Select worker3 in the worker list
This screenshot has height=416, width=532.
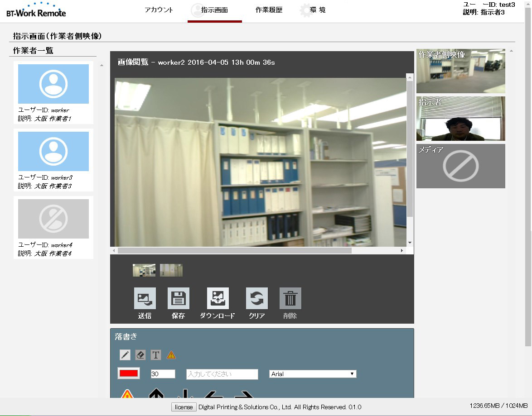[53, 152]
